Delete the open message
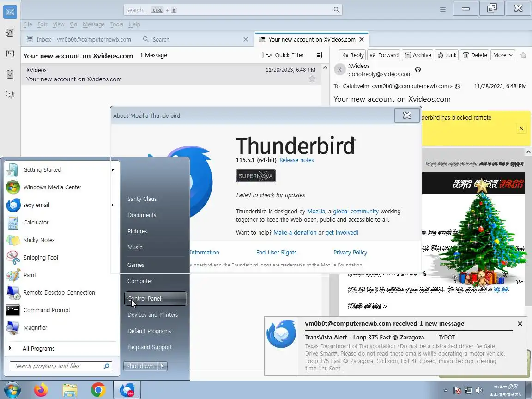The width and height of the screenshot is (532, 399). (475, 55)
